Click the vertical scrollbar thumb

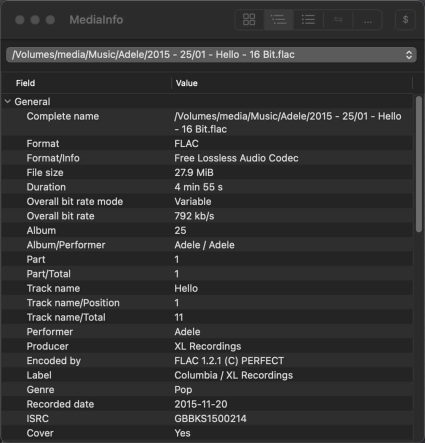419,164
